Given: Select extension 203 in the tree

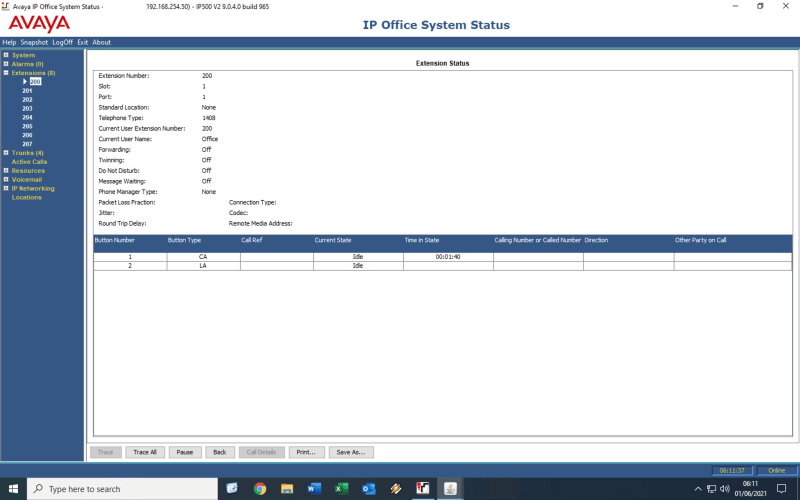Looking at the screenshot, I should (x=27, y=108).
